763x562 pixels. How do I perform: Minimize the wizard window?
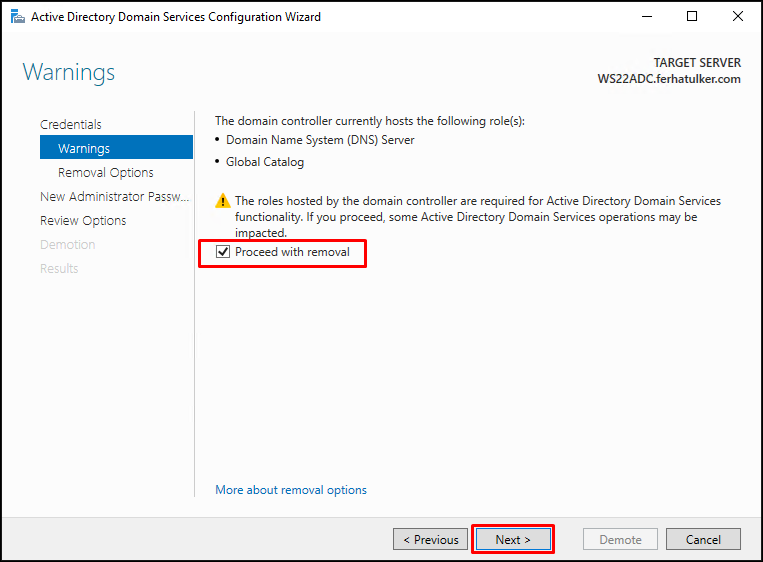tap(647, 17)
